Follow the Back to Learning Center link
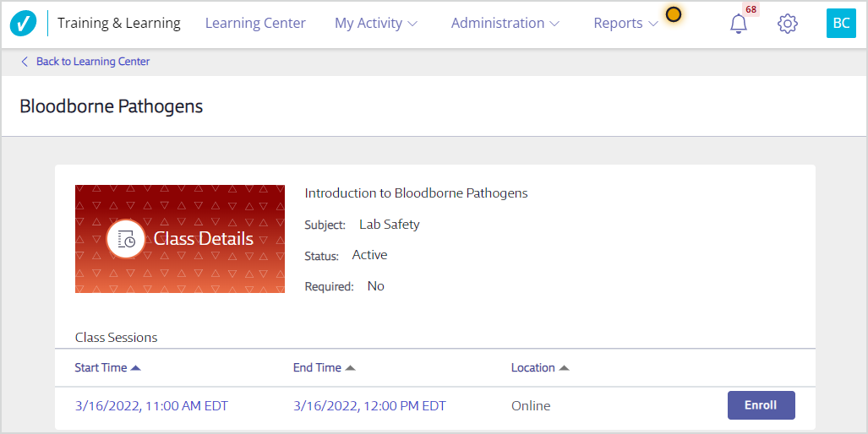 pyautogui.click(x=93, y=62)
